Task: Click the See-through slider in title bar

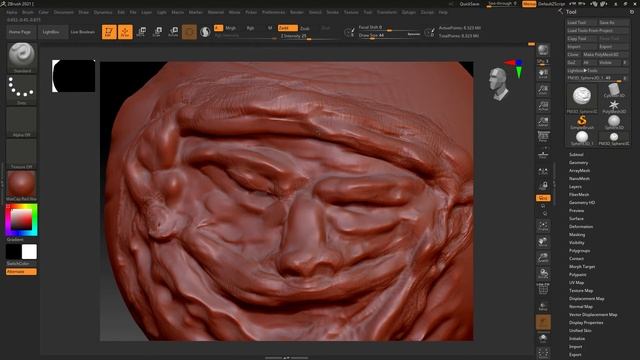Action: pos(502,4)
